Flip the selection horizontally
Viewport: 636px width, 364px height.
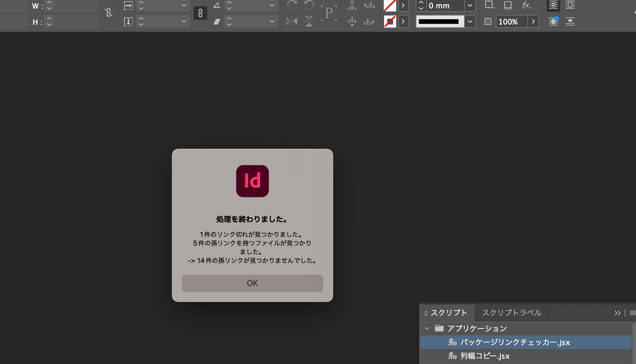(x=292, y=21)
